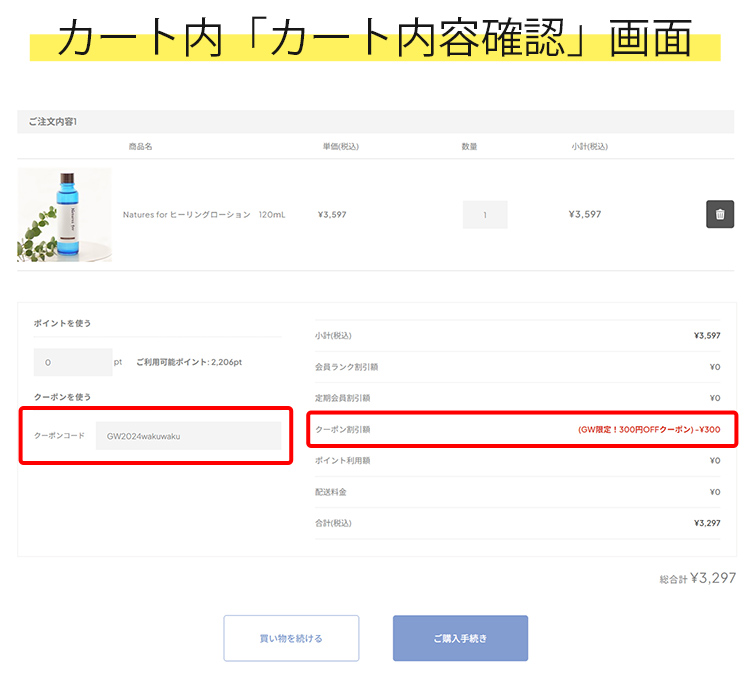The image size is (750, 700).
Task: Select the ポイント利用額 row label
Action: point(342,461)
